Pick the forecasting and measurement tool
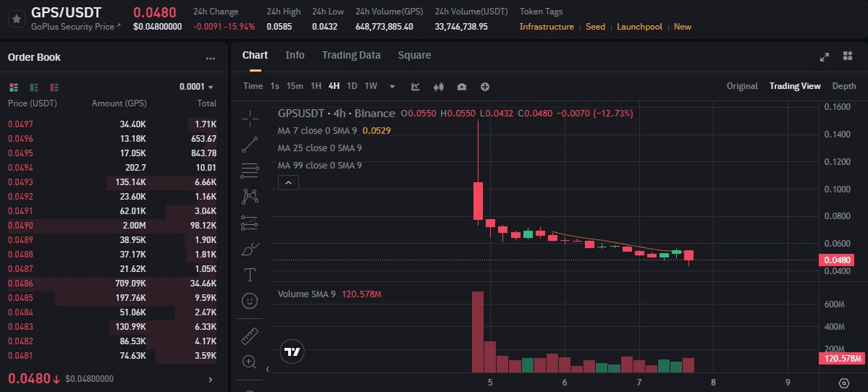Viewport: 868px width, 392px height. coord(250,223)
